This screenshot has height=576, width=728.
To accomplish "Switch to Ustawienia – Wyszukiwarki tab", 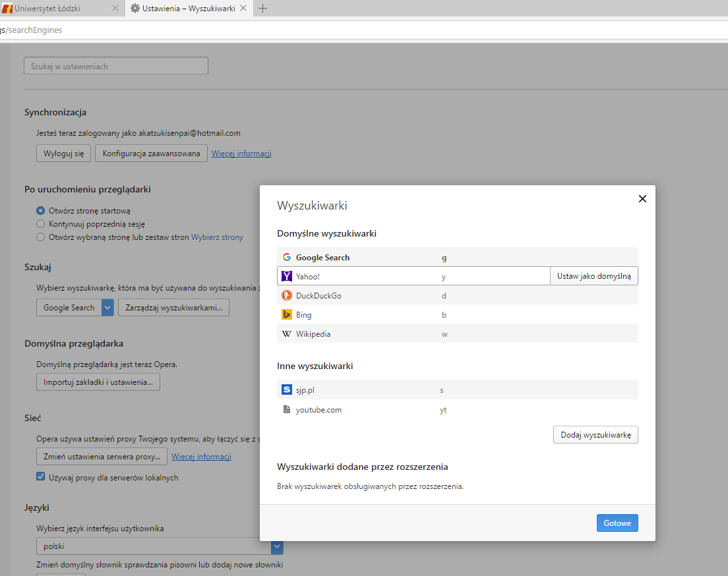I will pyautogui.click(x=189, y=9).
